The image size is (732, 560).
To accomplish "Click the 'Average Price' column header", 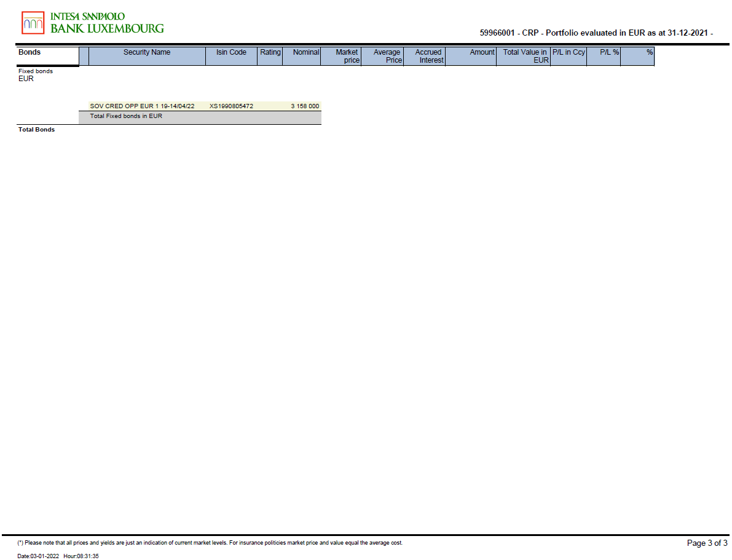I will [x=382, y=56].
